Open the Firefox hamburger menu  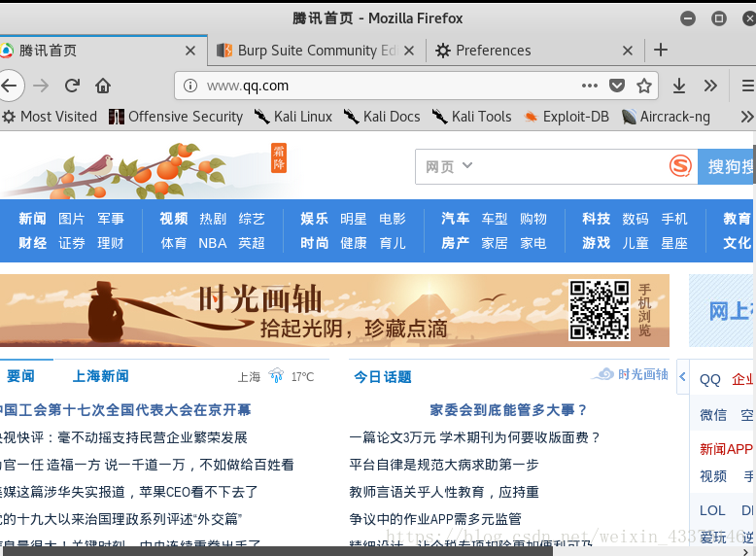[748, 86]
